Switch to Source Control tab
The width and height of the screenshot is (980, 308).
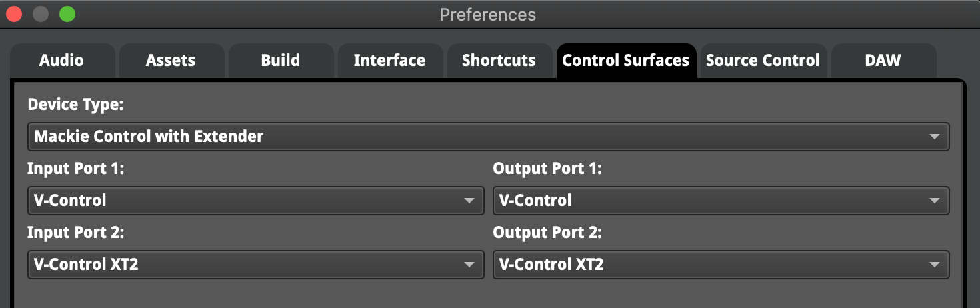(x=763, y=61)
